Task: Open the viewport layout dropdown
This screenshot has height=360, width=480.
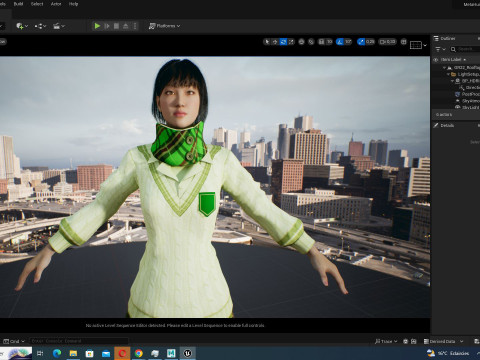Action: point(418,45)
